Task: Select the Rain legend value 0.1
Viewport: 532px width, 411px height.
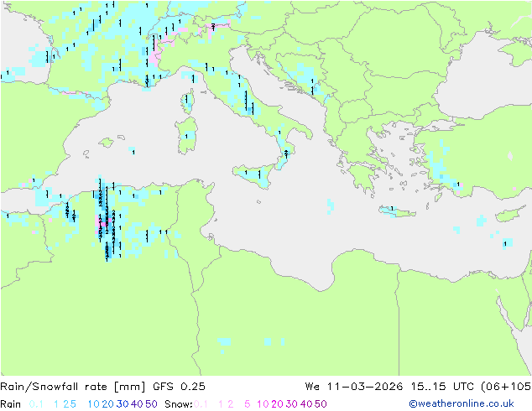Action: (36, 404)
